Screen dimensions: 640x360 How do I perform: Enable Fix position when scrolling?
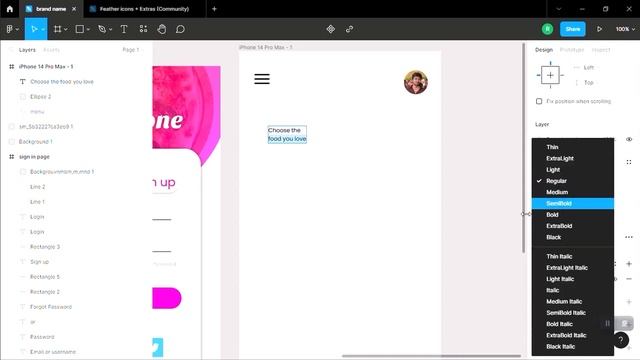[x=539, y=101]
